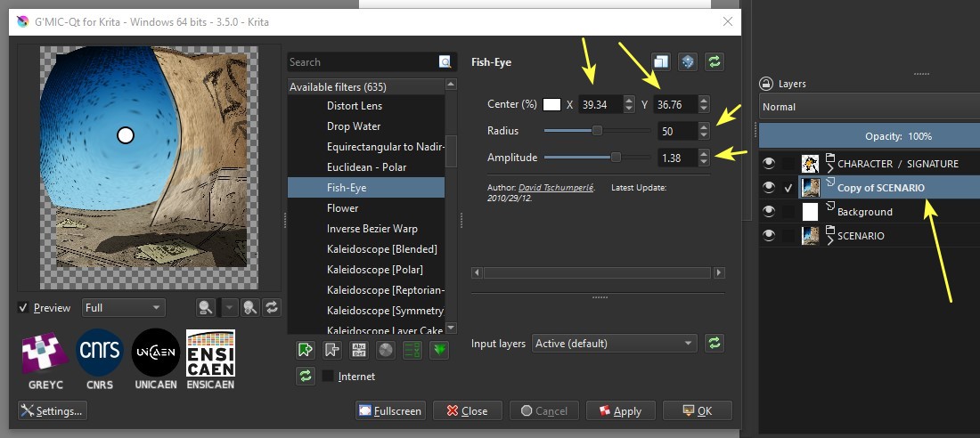The image size is (980, 438).
Task: Click the Center white color swatch
Action: (x=551, y=104)
